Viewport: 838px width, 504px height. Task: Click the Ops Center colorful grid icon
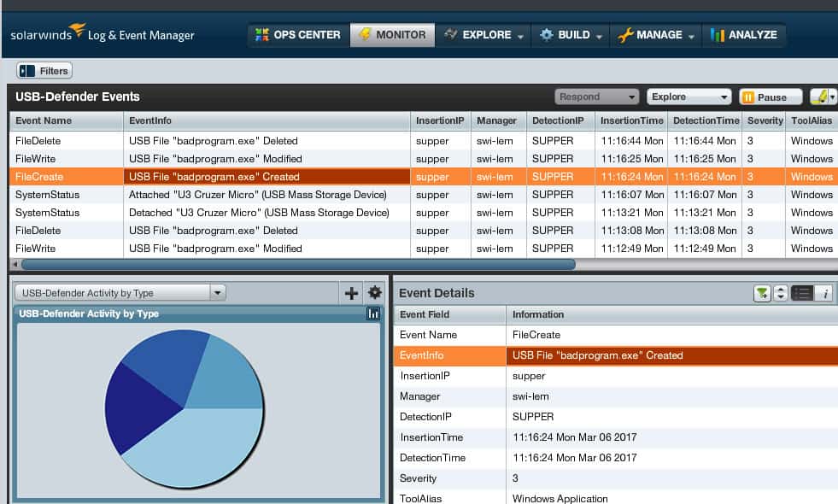(262, 35)
